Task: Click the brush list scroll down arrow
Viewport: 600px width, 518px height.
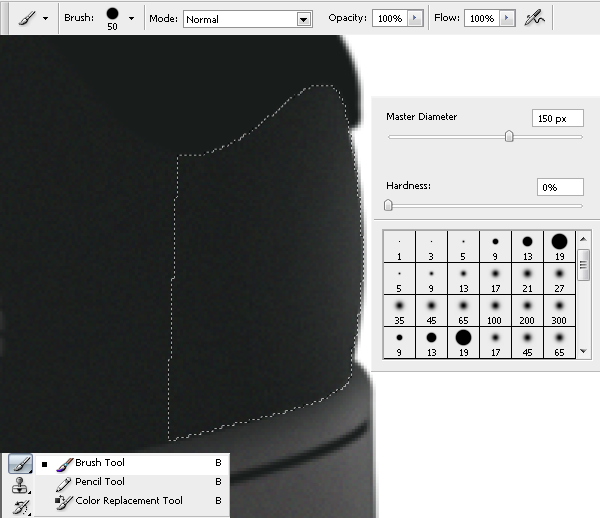Action: tap(584, 351)
